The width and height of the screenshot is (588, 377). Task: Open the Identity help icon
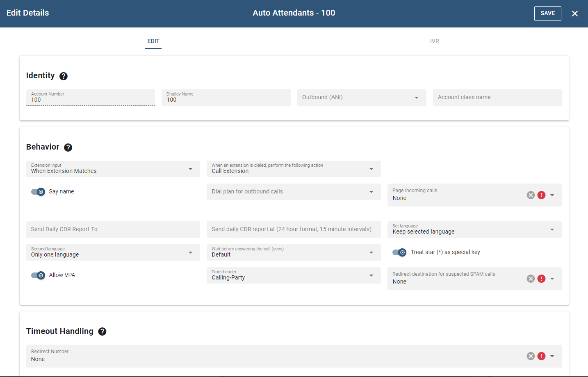pos(64,76)
